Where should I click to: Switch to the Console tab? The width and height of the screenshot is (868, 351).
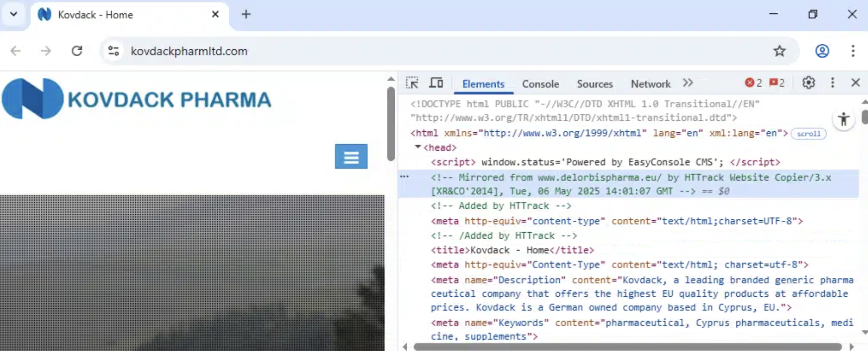[540, 84]
